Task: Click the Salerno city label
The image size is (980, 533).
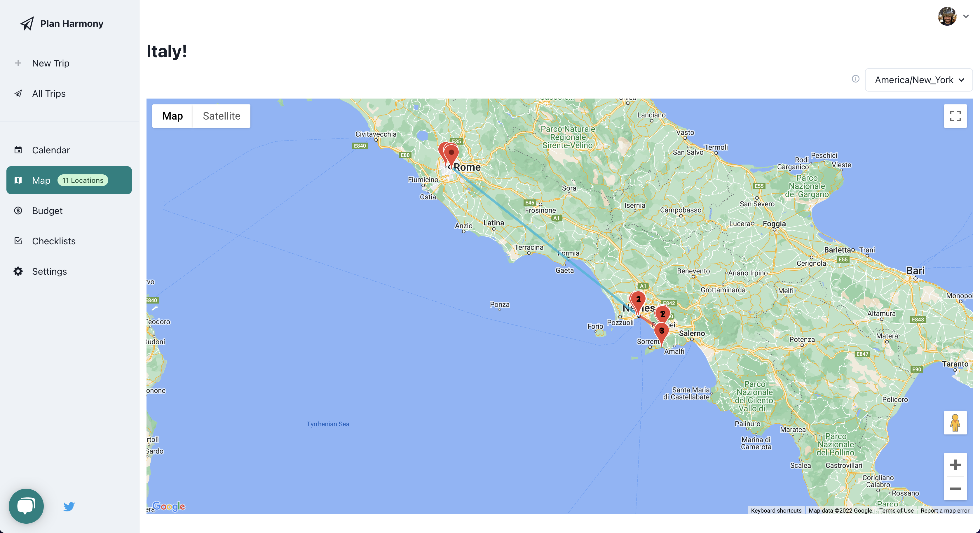Action: [692, 333]
